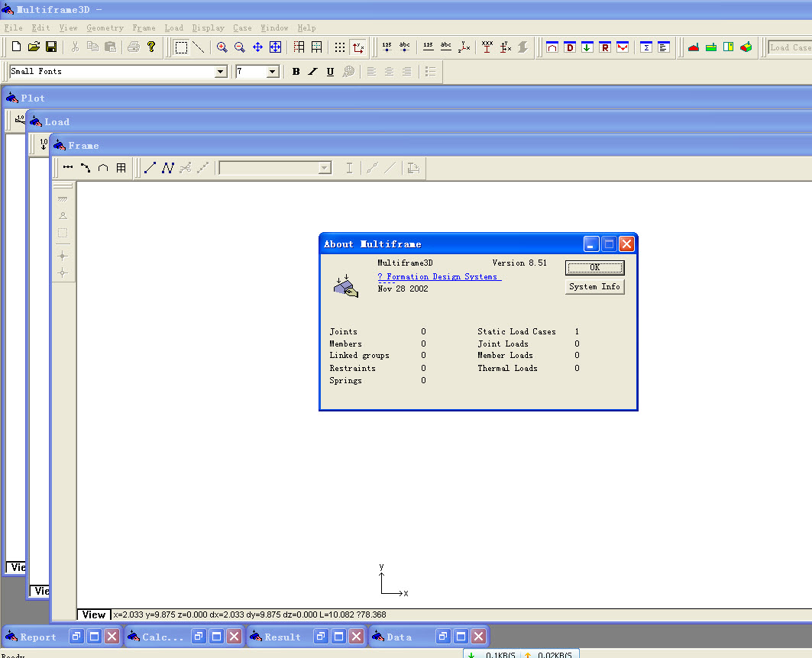Click the magnifier zoom-out icon

(239, 47)
